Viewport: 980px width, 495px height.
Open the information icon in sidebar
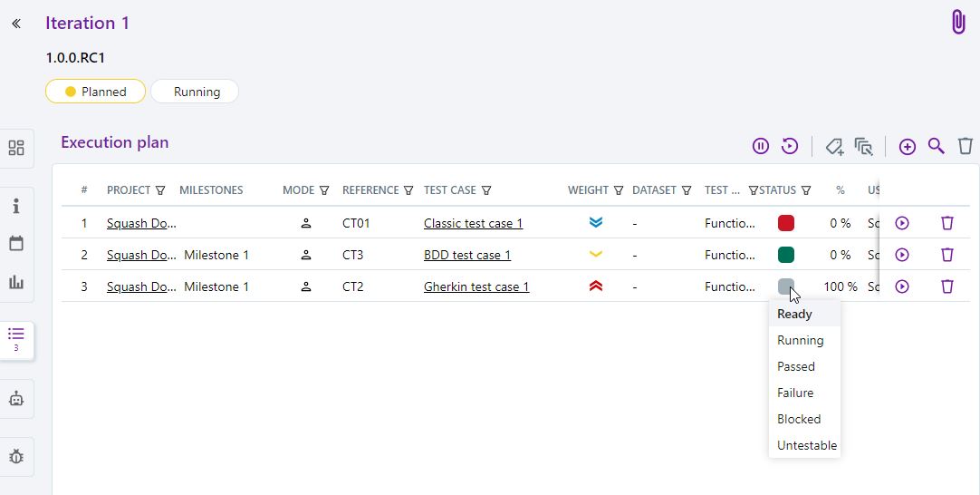tap(16, 207)
